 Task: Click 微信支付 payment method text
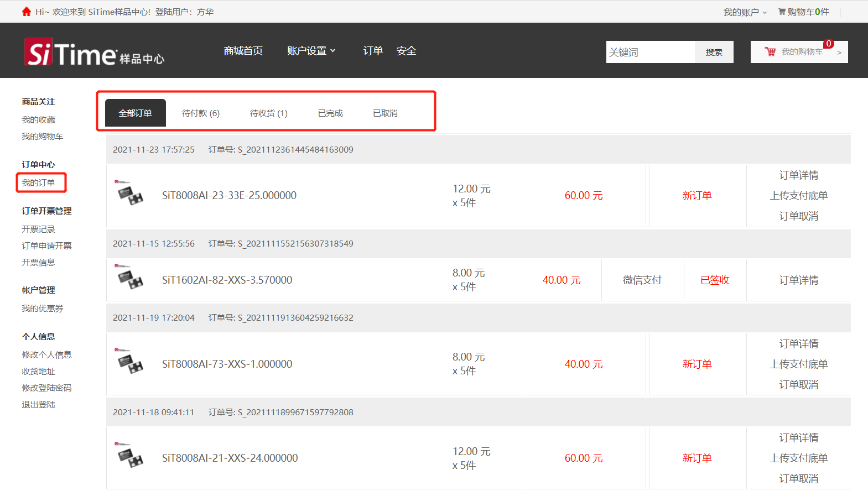coord(642,280)
